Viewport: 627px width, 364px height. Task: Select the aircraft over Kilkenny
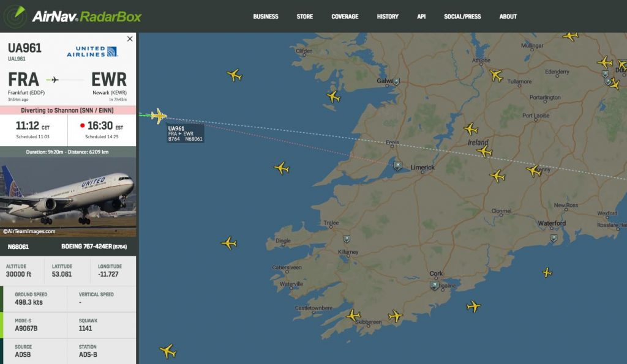click(x=533, y=171)
